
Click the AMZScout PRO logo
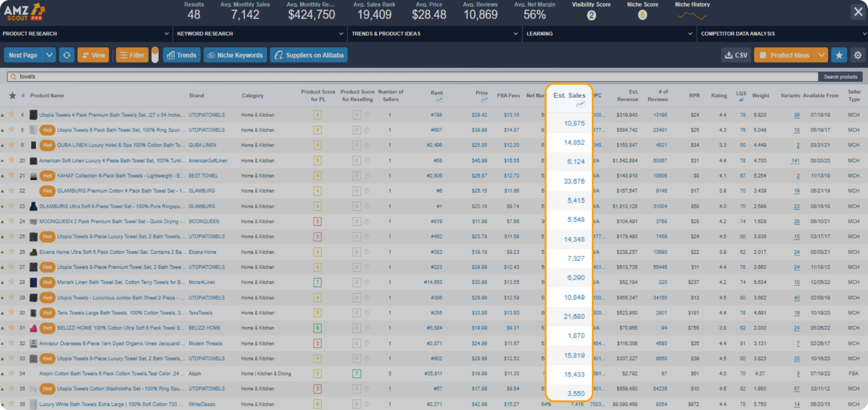point(25,12)
